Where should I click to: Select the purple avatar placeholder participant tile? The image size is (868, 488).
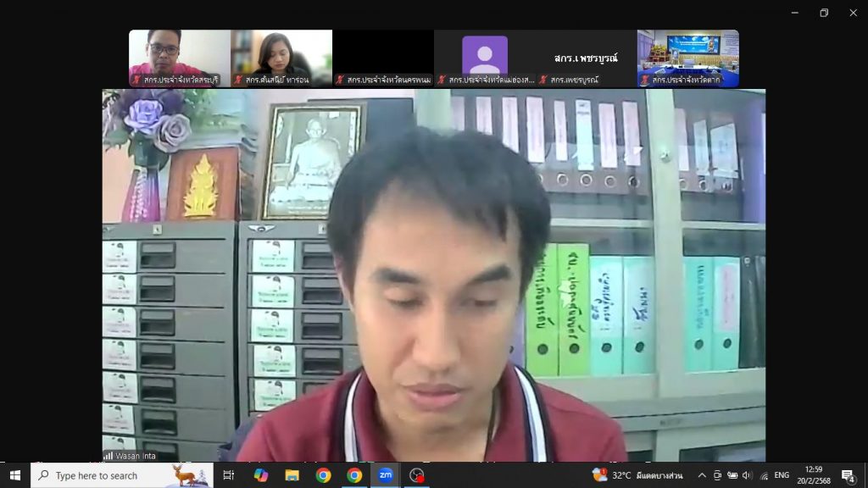point(484,58)
